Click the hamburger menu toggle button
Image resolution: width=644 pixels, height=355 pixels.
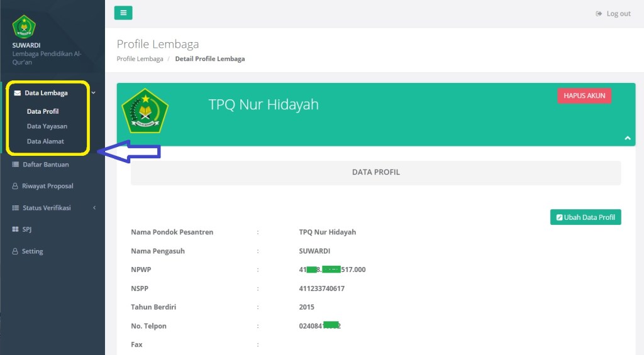tap(123, 13)
